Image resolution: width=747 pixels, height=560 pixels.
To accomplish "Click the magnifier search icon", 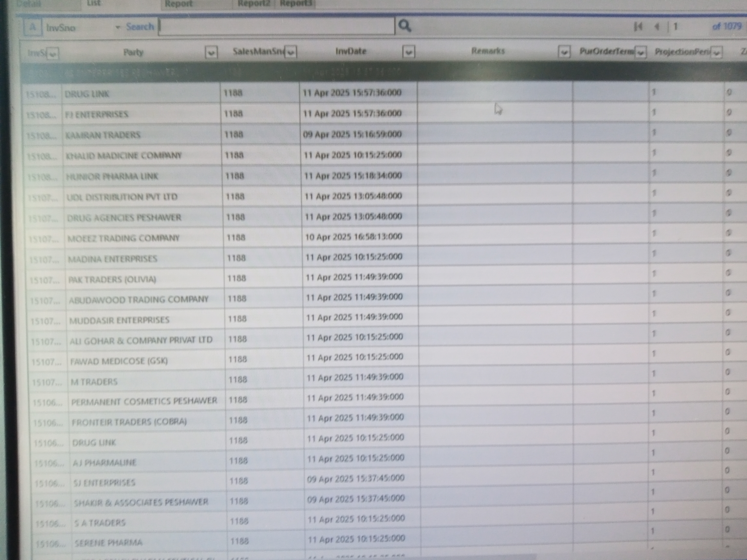I will pyautogui.click(x=405, y=26).
